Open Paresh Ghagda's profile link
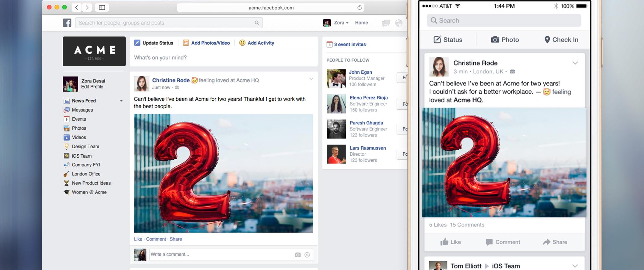Screen dimensions: 644x270 366,123
